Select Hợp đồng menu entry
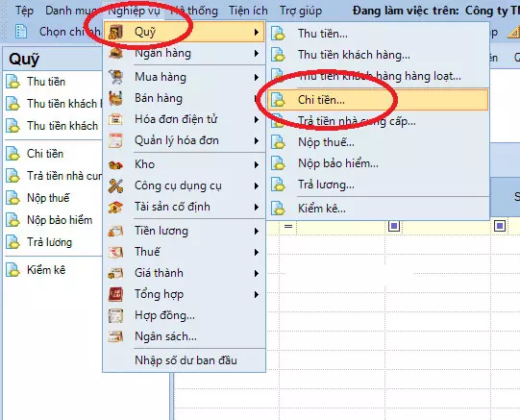520x420 pixels. click(184, 315)
